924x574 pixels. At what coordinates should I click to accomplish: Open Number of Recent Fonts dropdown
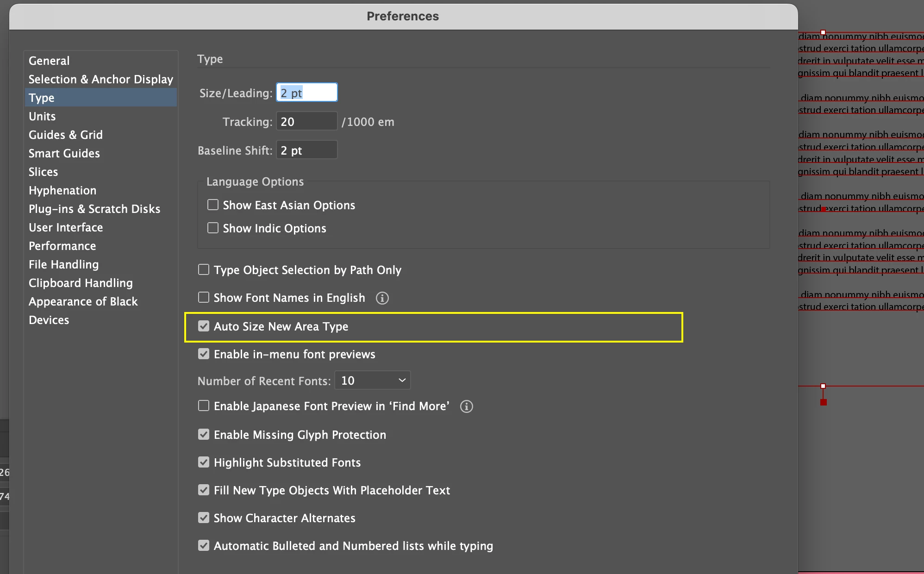coord(372,381)
